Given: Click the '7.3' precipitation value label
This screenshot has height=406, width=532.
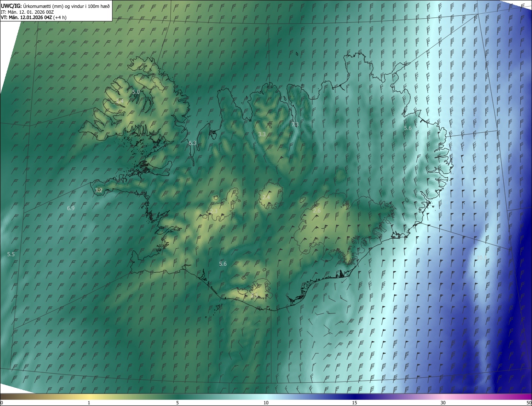Looking at the screenshot, I should tap(295, 124).
